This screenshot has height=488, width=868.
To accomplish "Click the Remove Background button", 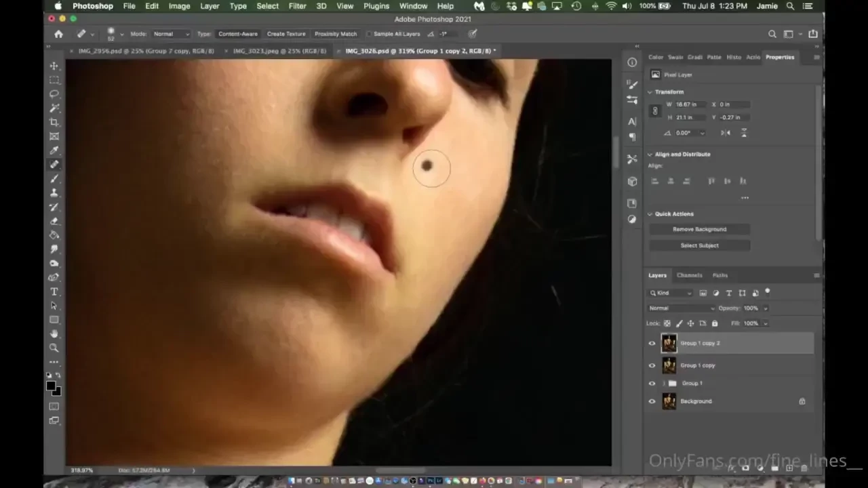I will point(699,229).
